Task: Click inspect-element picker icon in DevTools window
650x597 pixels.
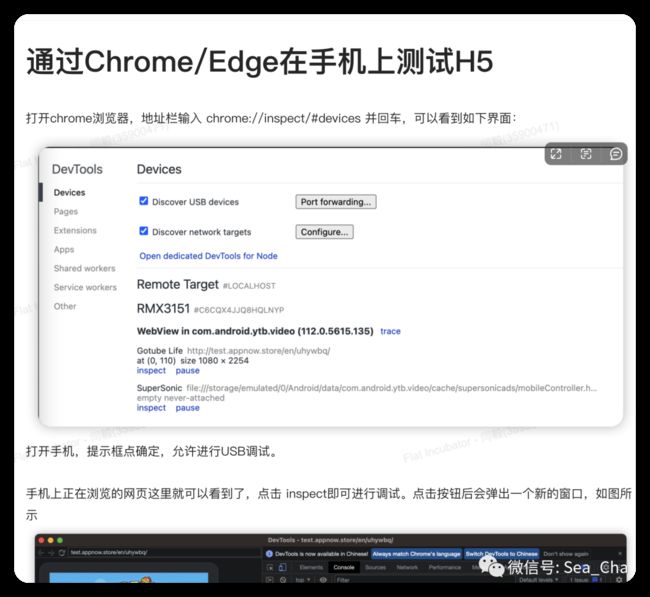Action: tap(270, 568)
